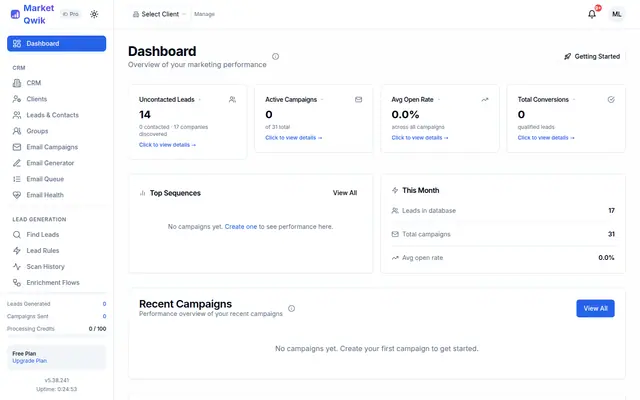Click the Manage link

pyautogui.click(x=204, y=14)
